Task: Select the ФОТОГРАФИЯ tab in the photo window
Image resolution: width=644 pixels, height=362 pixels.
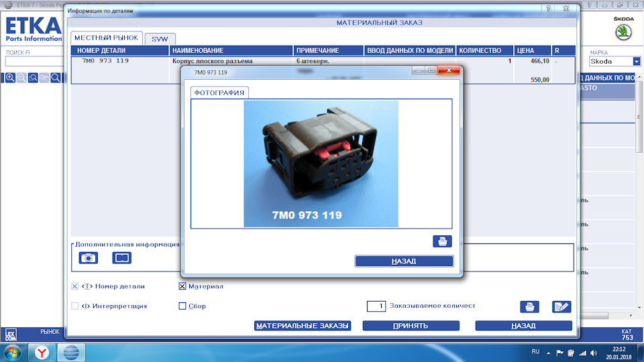Action: point(219,93)
